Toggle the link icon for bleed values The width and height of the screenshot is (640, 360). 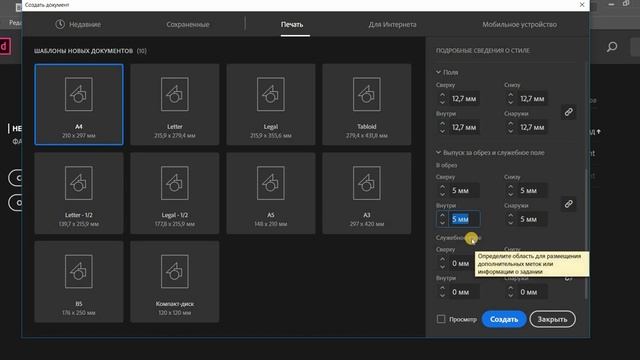[569, 204]
